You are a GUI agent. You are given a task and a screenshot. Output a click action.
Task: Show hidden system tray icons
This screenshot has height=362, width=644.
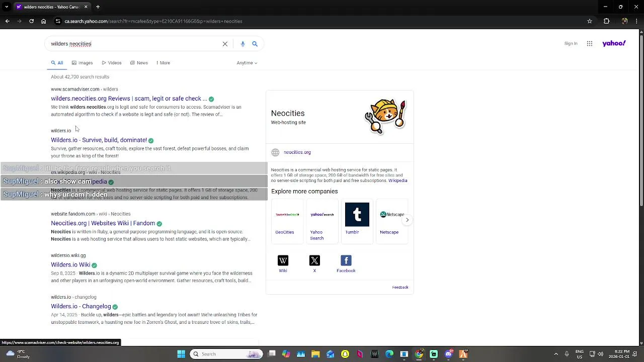click(x=556, y=354)
